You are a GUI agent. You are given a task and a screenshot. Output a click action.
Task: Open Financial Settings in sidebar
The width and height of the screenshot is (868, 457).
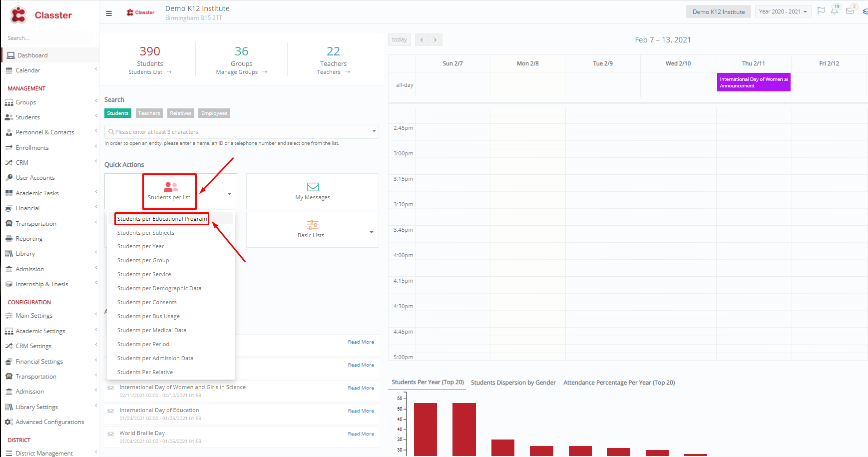pyautogui.click(x=39, y=362)
